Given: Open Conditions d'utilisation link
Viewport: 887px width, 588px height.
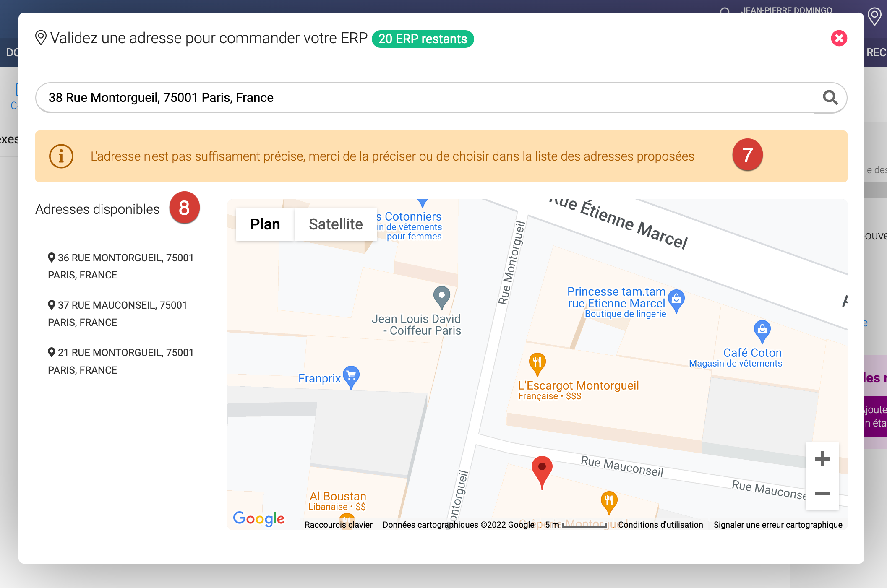Looking at the screenshot, I should [x=660, y=525].
